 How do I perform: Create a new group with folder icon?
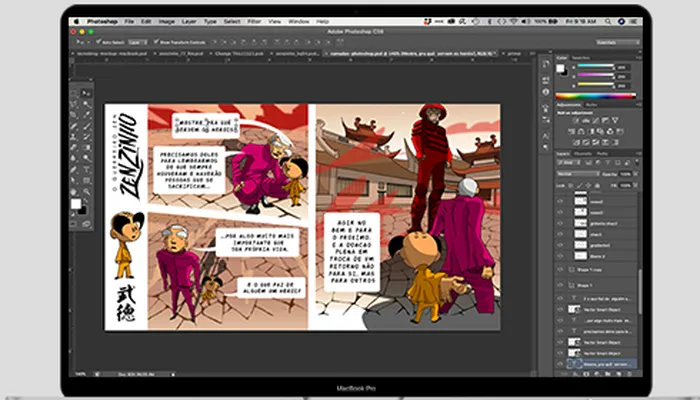608,374
